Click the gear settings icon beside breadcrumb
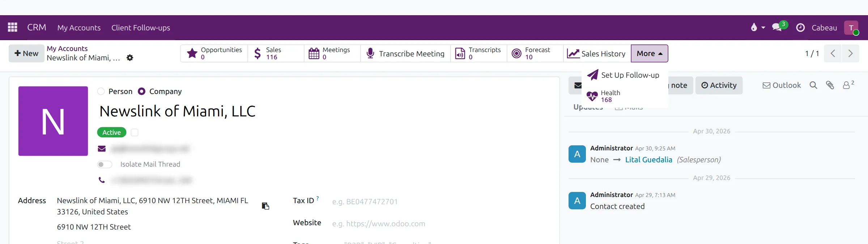The image size is (868, 244). coord(130,58)
